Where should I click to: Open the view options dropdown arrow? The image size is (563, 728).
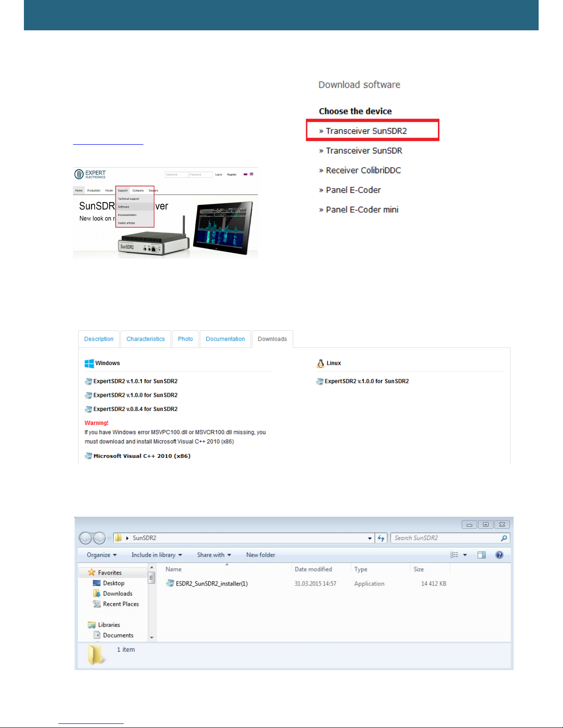[465, 555]
